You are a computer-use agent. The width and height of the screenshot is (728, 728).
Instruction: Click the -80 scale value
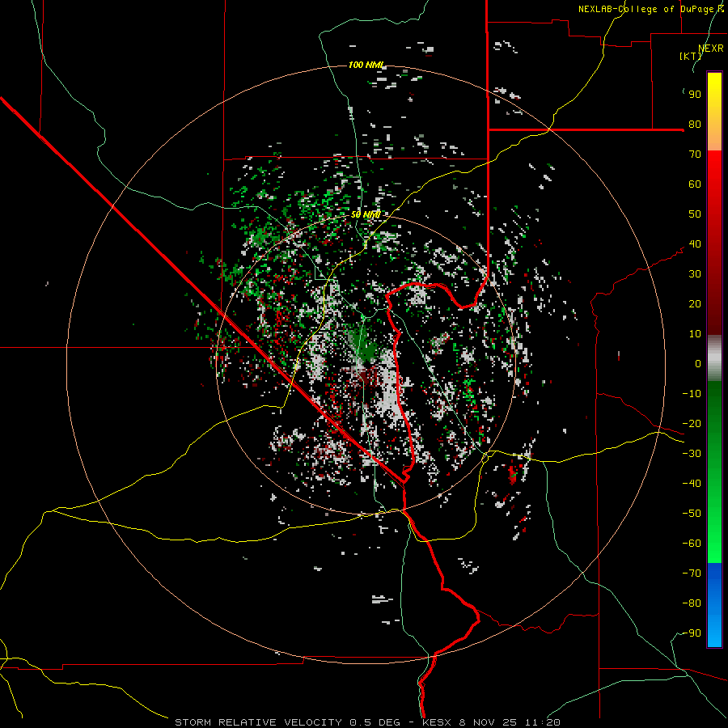(692, 603)
